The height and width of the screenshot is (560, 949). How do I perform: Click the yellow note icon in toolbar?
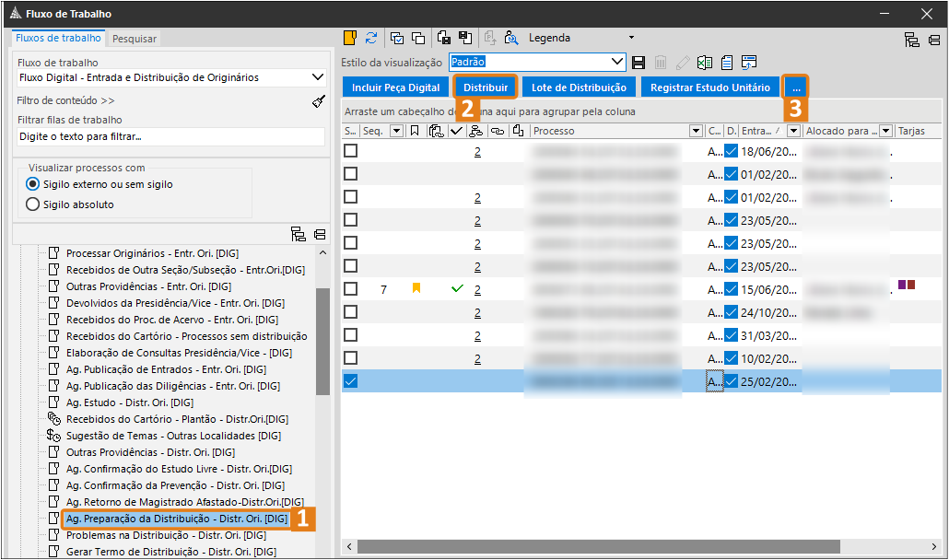click(x=350, y=38)
